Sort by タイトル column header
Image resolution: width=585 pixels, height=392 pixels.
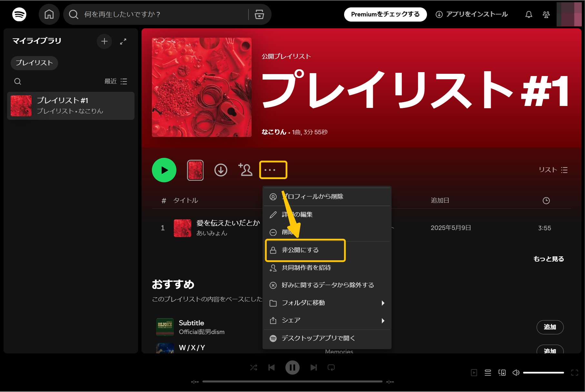coord(185,200)
